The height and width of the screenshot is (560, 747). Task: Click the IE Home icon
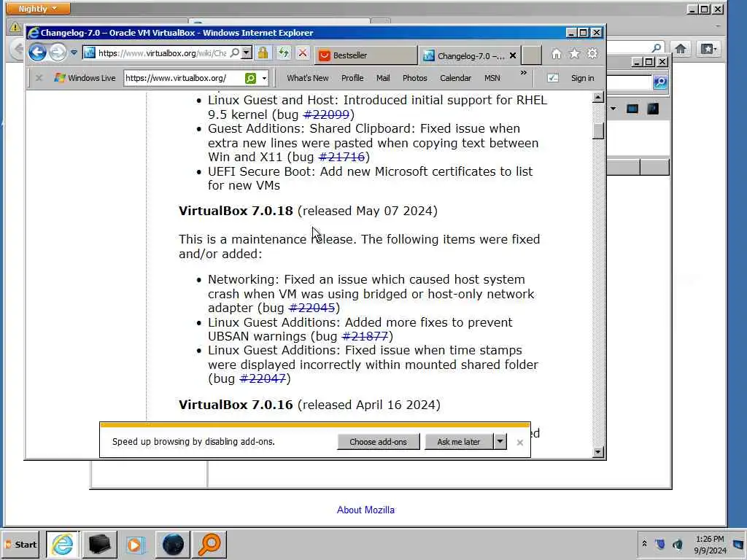[556, 54]
